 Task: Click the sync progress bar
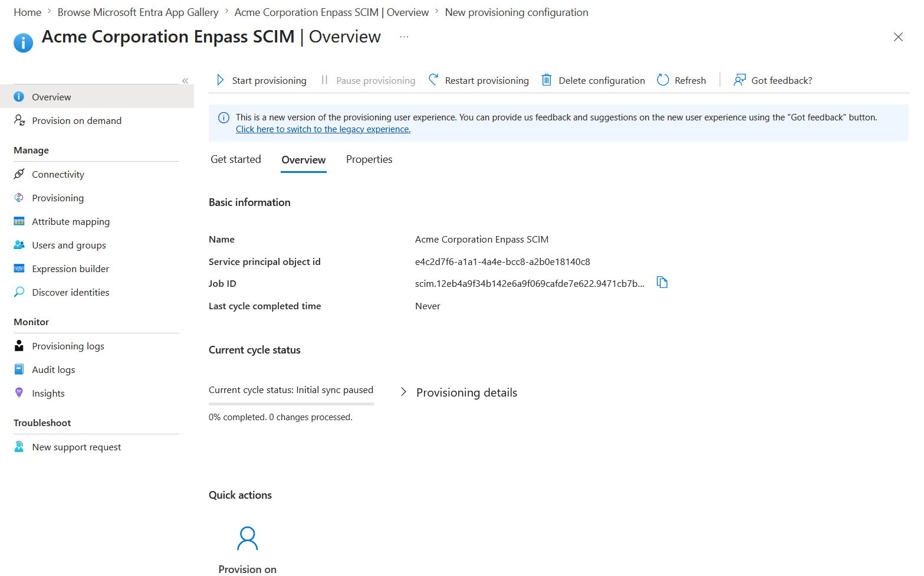291,404
